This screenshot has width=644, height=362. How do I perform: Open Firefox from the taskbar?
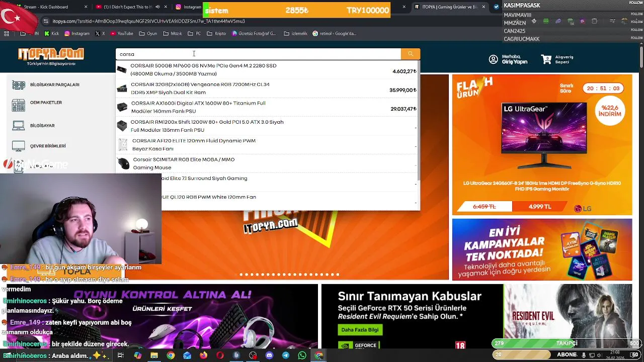tap(203, 355)
